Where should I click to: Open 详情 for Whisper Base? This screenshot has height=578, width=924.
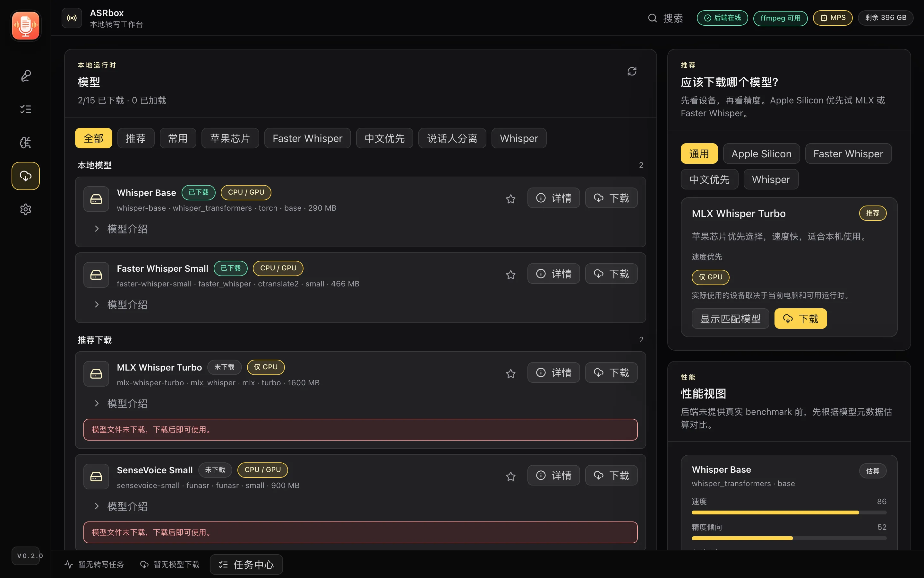[554, 198]
